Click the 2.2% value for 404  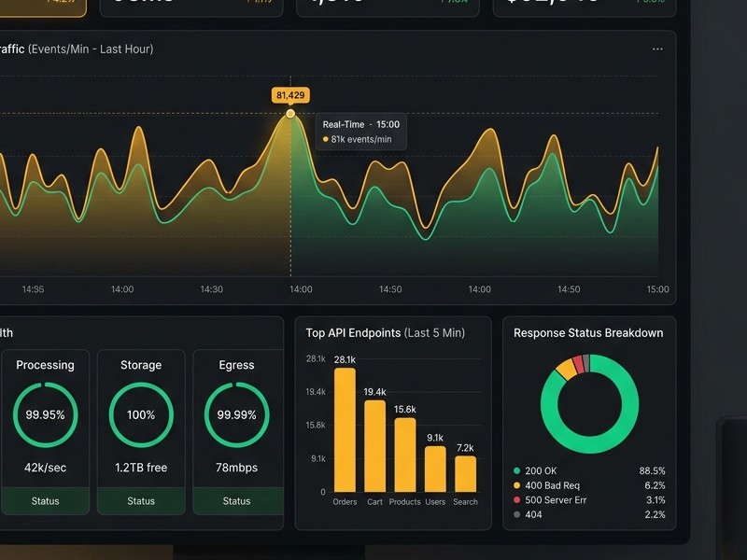pyautogui.click(x=655, y=514)
